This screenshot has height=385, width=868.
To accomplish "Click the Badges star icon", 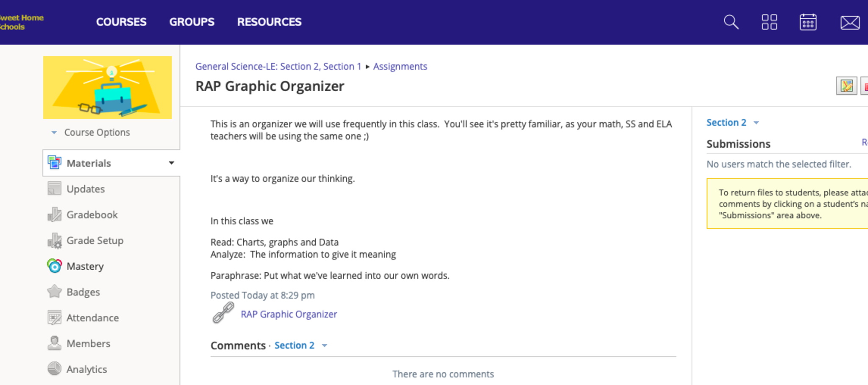I will click(x=55, y=292).
